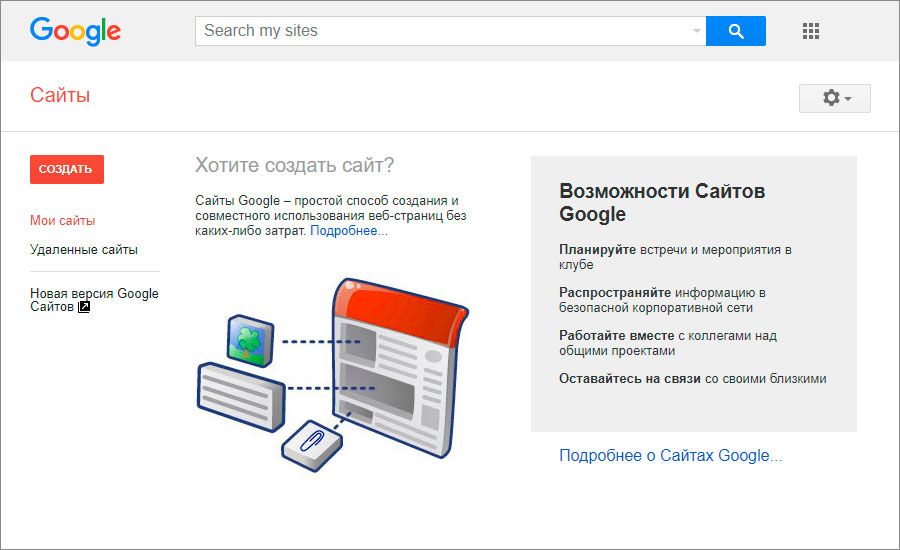This screenshot has height=550, width=900.
Task: Click the Распространяйте информацию feature text
Action: point(662,300)
